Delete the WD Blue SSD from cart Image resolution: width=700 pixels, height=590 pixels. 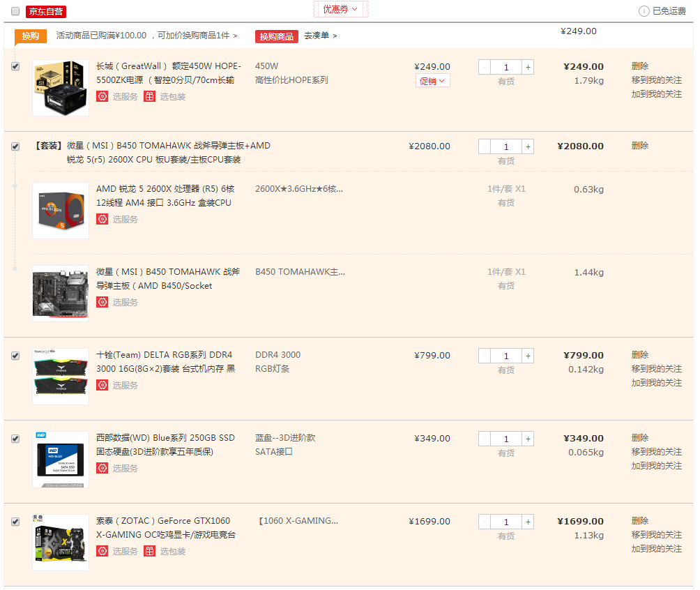(640, 438)
